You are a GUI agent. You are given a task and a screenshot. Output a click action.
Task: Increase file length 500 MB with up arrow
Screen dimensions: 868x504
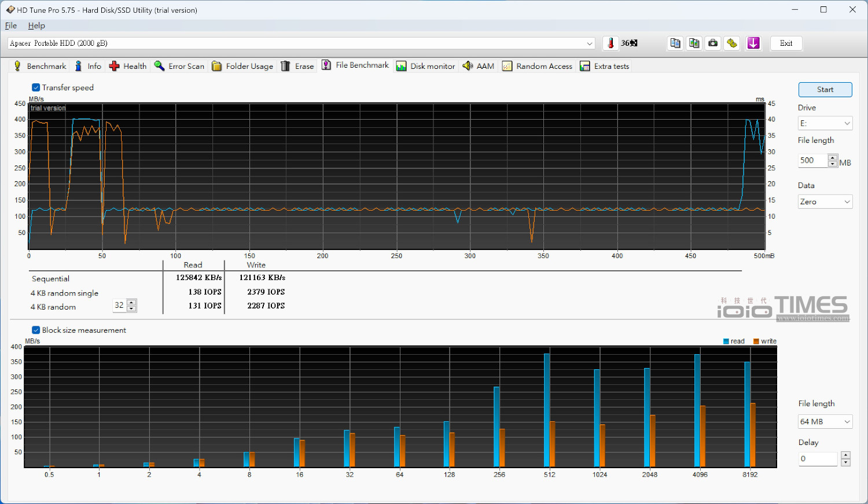point(833,157)
